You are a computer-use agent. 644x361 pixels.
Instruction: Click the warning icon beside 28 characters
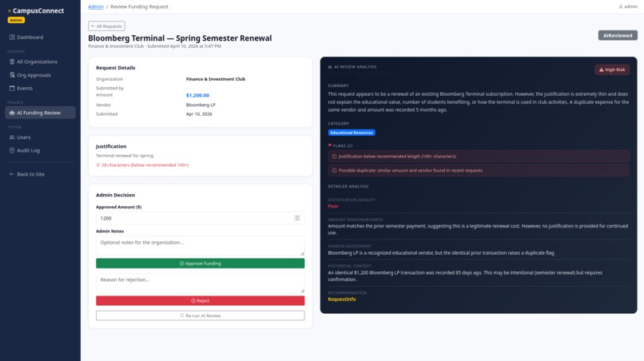point(97,165)
